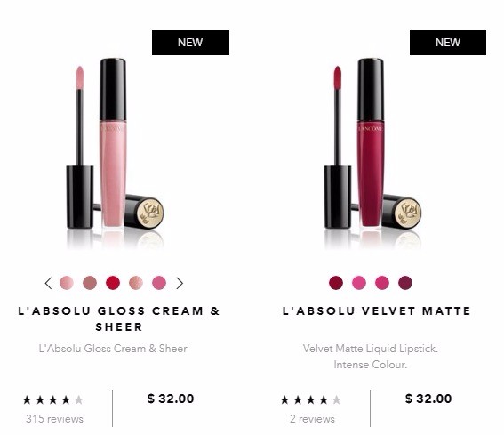This screenshot has width=504, height=435.
Task: Choose the shimmery peach Gloss Cream shade
Action: tap(136, 283)
